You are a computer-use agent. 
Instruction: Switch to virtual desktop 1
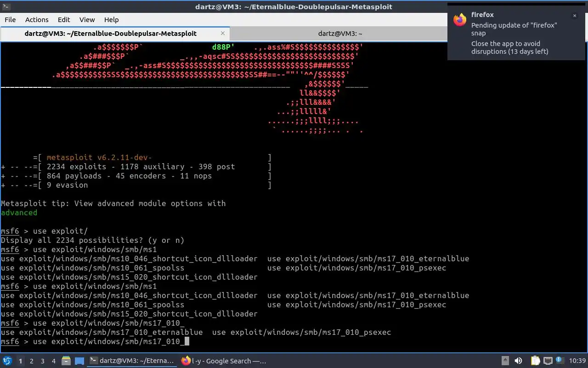coord(20,361)
